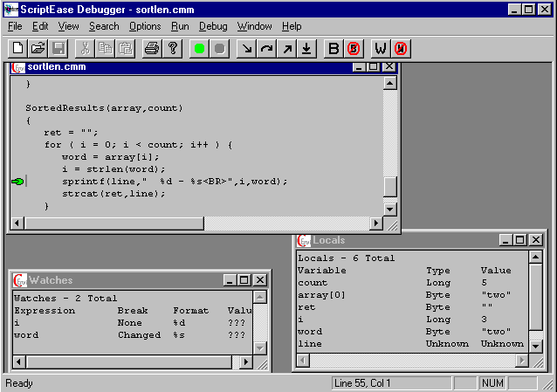This screenshot has height=392, width=557.
Task: Open the Options menu
Action: (x=145, y=26)
